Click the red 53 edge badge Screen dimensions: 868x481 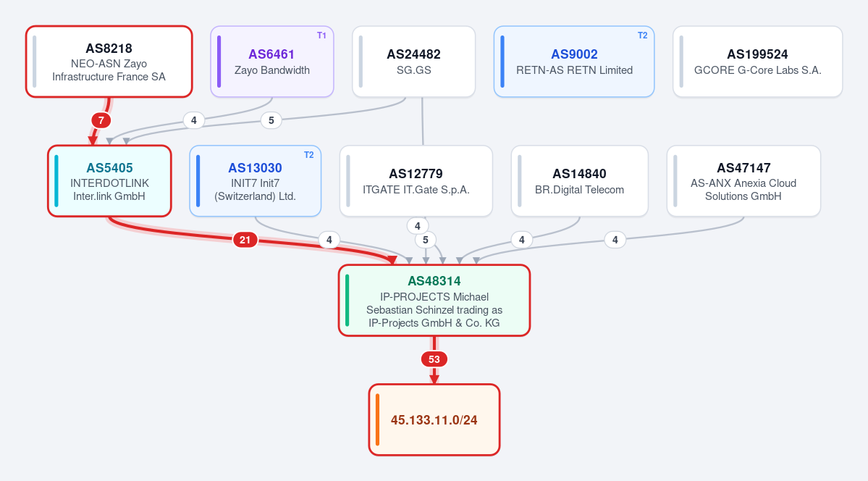[x=434, y=359]
